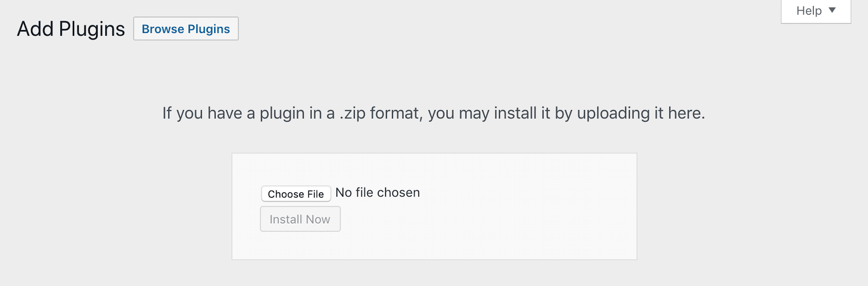Click file status text beside Choose File
868x286 pixels.
coord(378,193)
